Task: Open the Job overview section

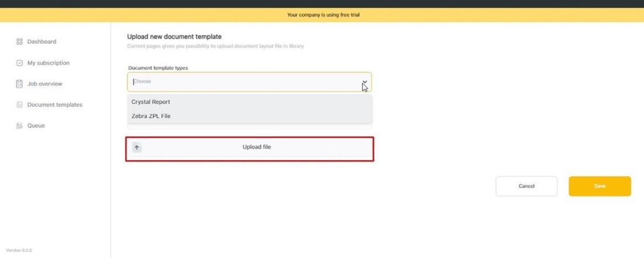Action: point(45,84)
